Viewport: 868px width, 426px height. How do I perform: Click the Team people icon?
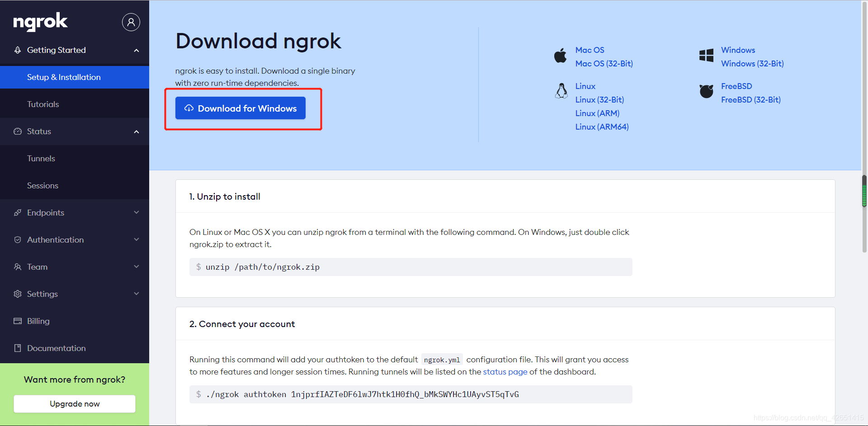coord(18,267)
